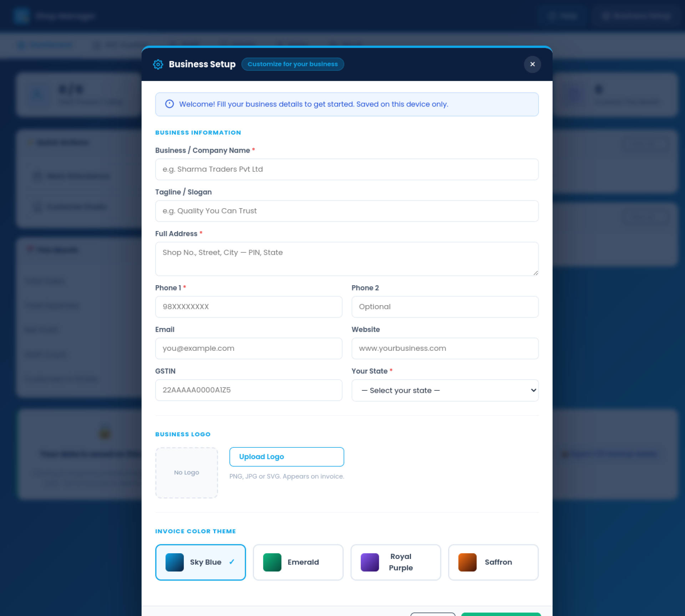Screen dimensions: 685x616
Task: Close the Business Setup dialog
Action: pyautogui.click(x=532, y=64)
